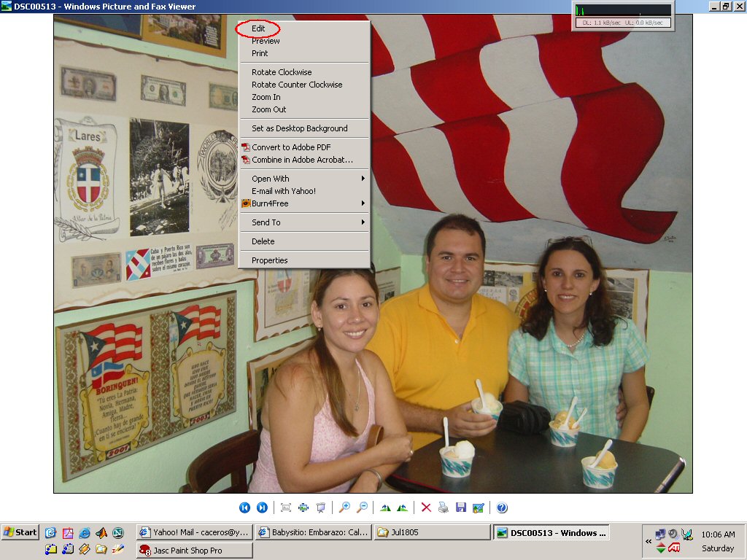The width and height of the screenshot is (747, 560).
Task: Show image at actual size
Action: point(303,507)
